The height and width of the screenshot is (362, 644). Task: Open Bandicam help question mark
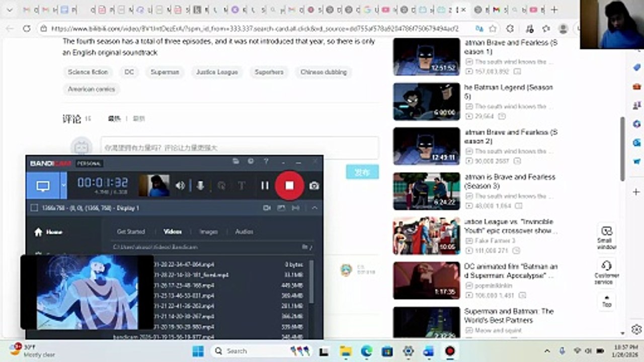[266, 161]
